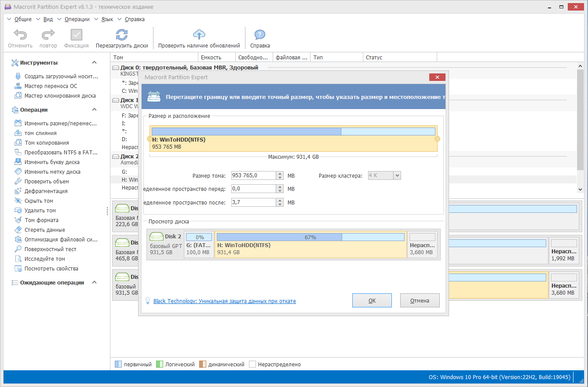Increase unallocated space after spinner up
588x387 pixels.
[x=280, y=200]
